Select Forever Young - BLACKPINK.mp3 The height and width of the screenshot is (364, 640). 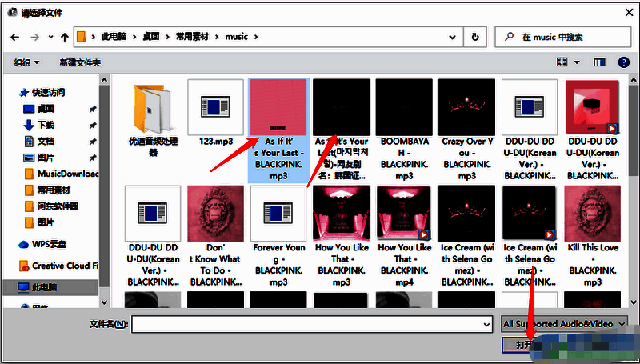coord(278,236)
